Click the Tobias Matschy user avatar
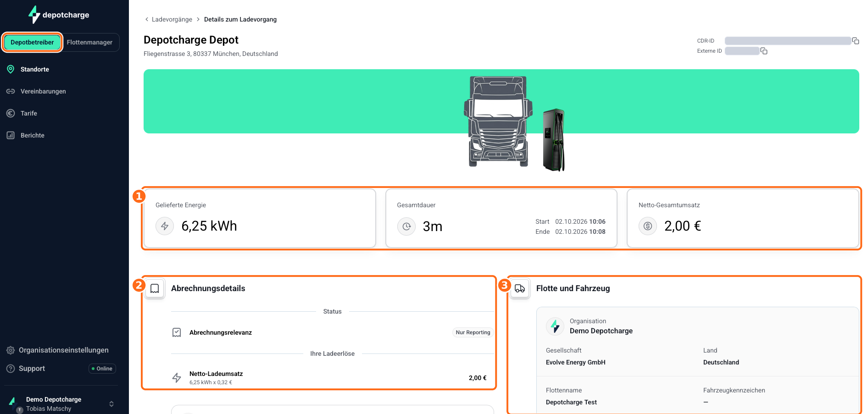Image resolution: width=868 pixels, height=414 pixels. (x=20, y=410)
